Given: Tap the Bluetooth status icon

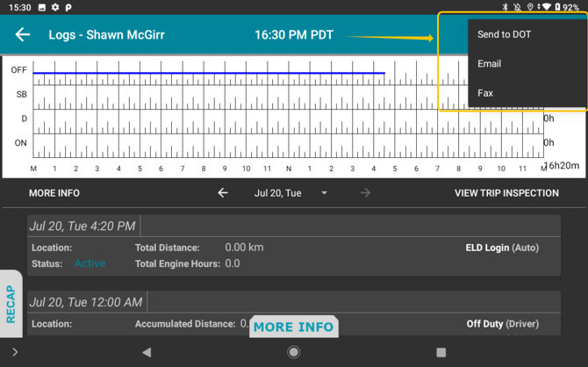Looking at the screenshot, I should tap(506, 7).
